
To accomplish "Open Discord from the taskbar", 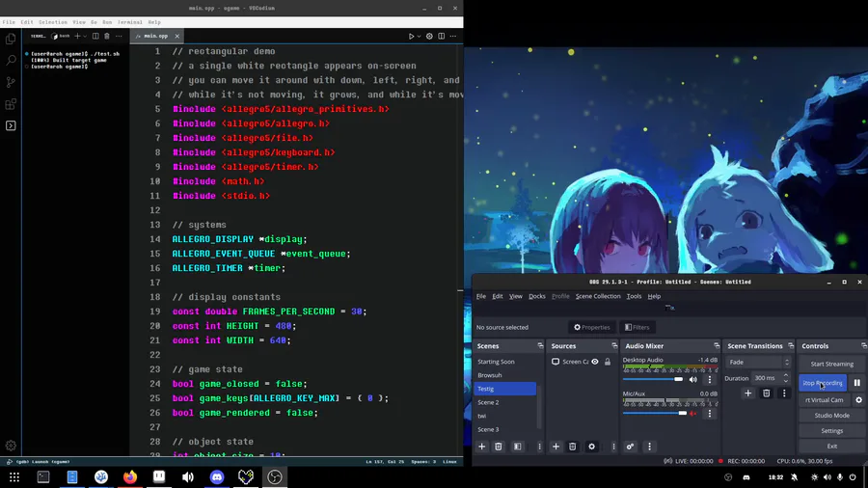I will point(217,477).
